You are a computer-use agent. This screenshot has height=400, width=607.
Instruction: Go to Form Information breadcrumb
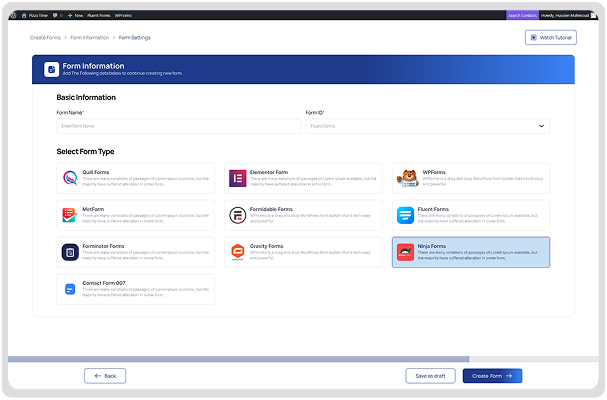(x=89, y=38)
